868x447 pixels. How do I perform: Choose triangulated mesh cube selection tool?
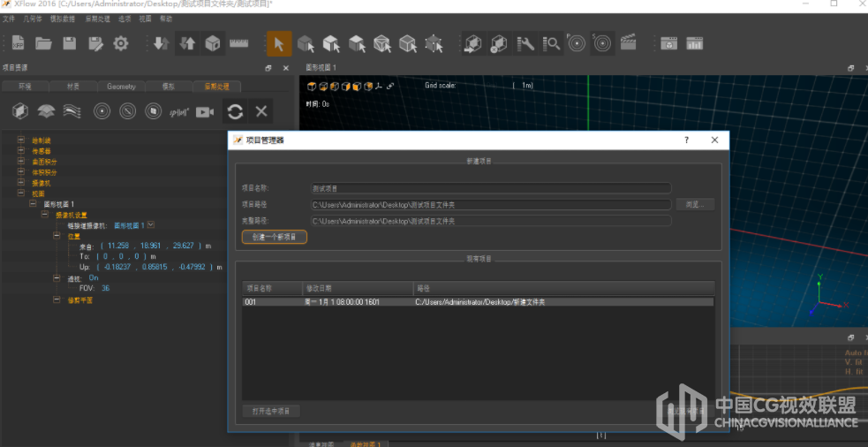382,44
